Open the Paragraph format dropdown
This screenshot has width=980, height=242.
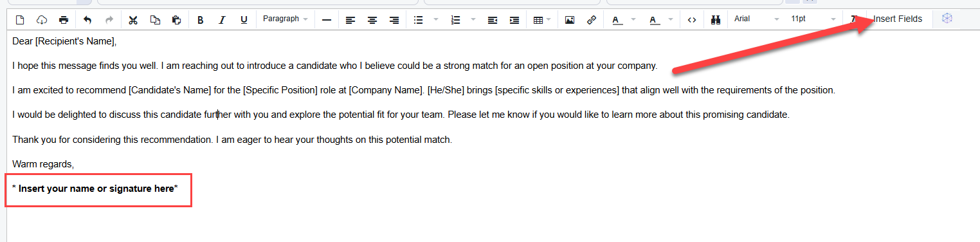pos(286,19)
